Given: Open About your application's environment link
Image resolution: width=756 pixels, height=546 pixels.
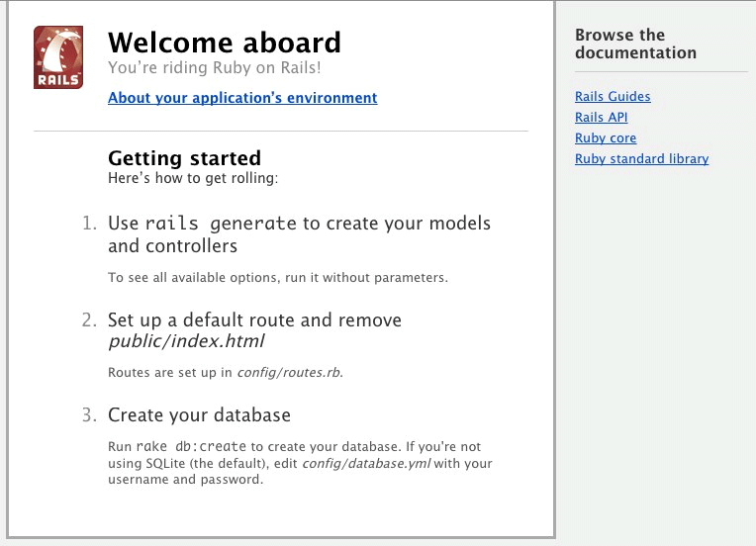Looking at the screenshot, I should 242,98.
